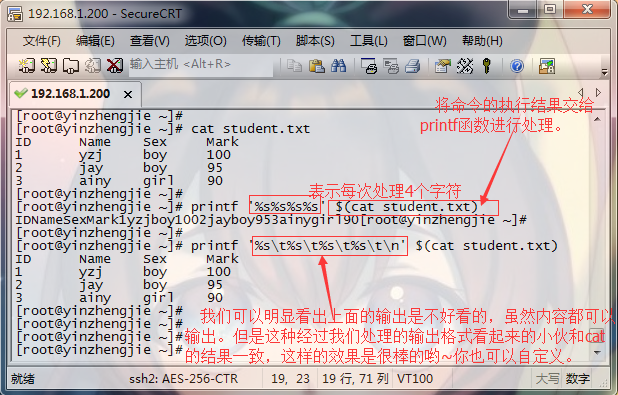Click the 19, 23 cursor position status
The height and width of the screenshot is (395, 618).
tap(290, 379)
